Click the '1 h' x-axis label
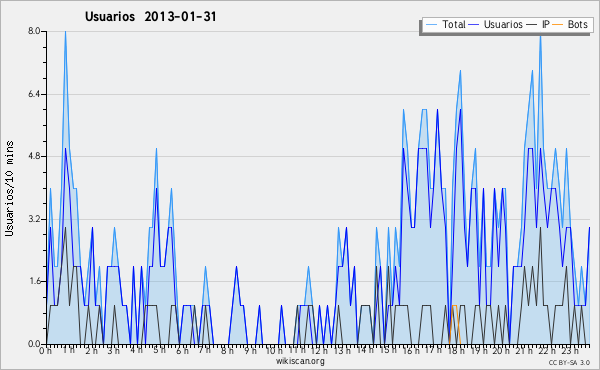Image resolution: width=600 pixels, height=370 pixels. tap(68, 351)
